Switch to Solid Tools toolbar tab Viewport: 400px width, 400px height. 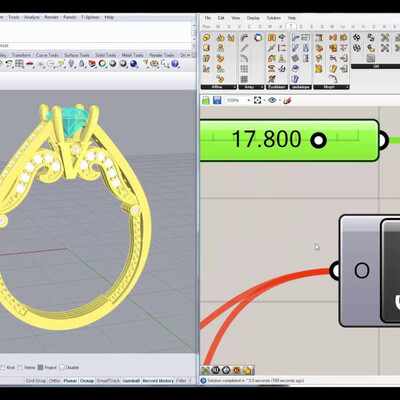coord(105,55)
